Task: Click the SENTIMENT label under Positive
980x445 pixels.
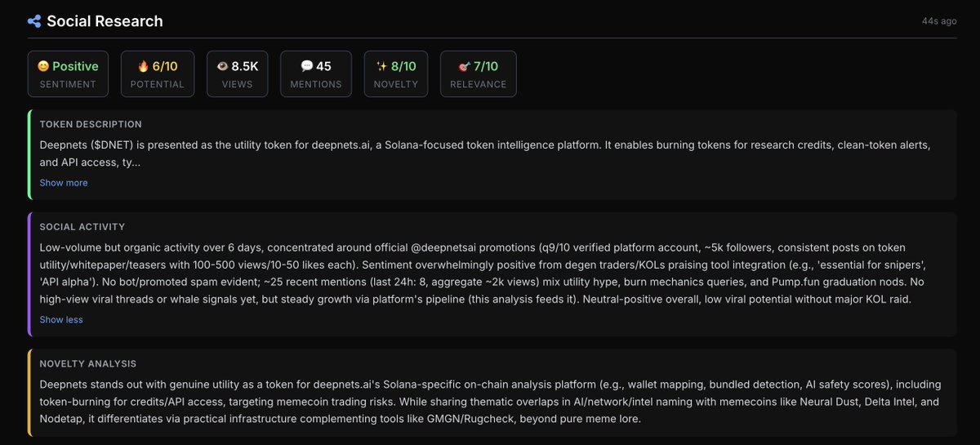Action: point(68,84)
